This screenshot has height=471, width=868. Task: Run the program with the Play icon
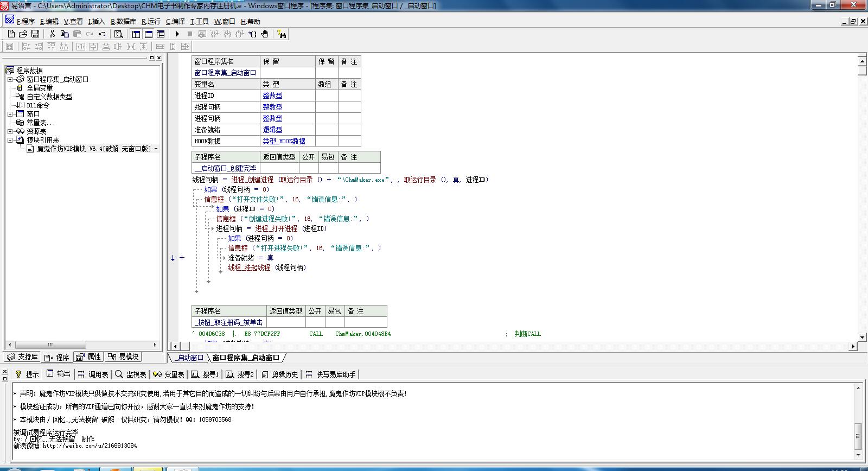(x=177, y=34)
